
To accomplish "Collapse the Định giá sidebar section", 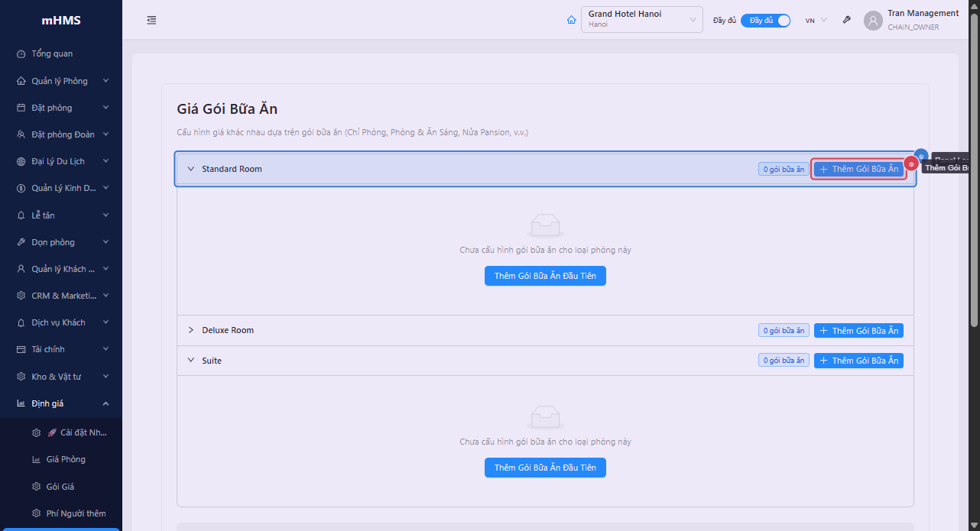I will (105, 403).
